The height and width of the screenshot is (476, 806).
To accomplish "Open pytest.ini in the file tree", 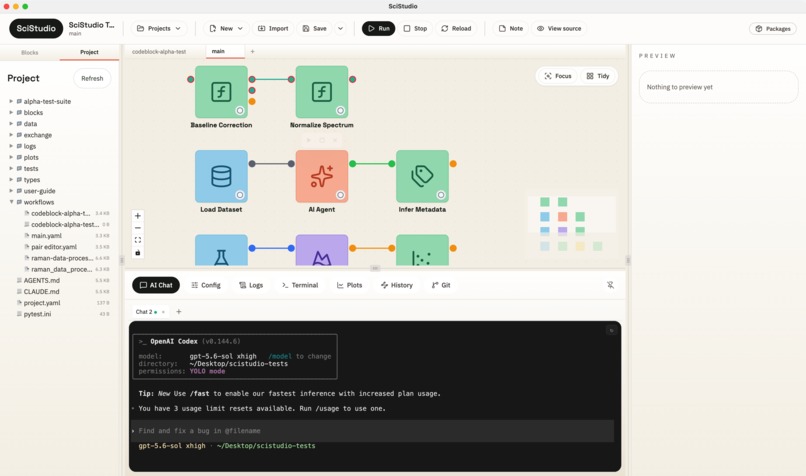I will [x=37, y=314].
